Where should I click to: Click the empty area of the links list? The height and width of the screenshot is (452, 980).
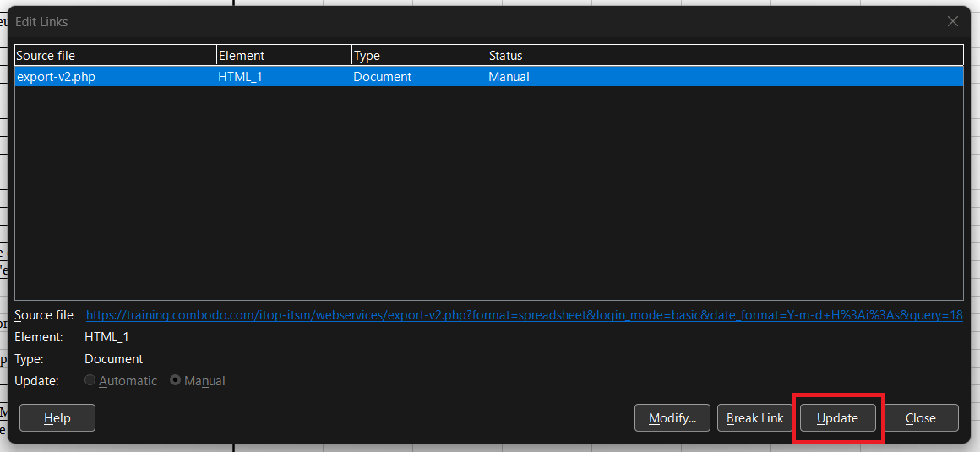(488, 194)
